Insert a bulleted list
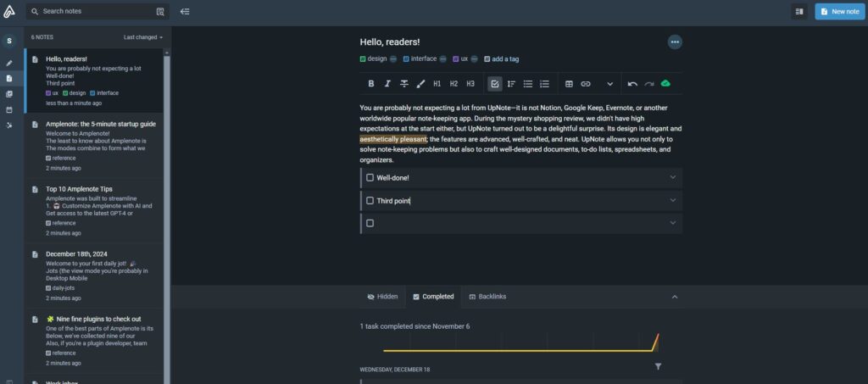868x384 pixels. (x=528, y=84)
